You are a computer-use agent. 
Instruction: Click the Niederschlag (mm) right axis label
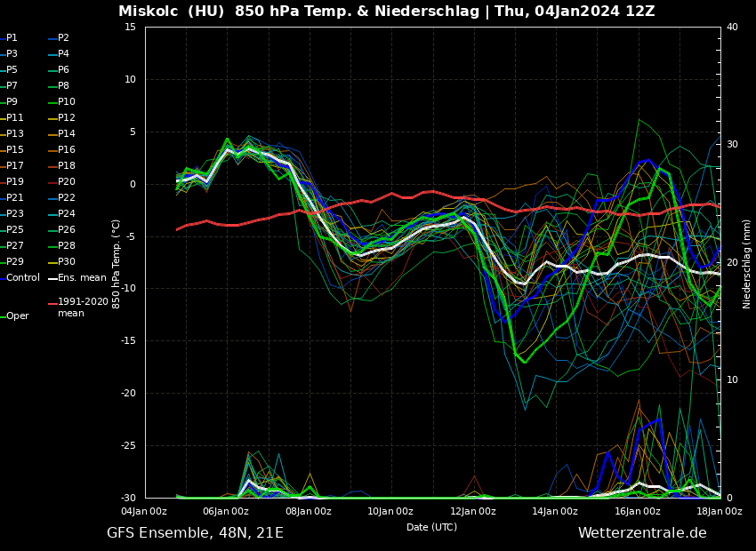pyautogui.click(x=747, y=264)
